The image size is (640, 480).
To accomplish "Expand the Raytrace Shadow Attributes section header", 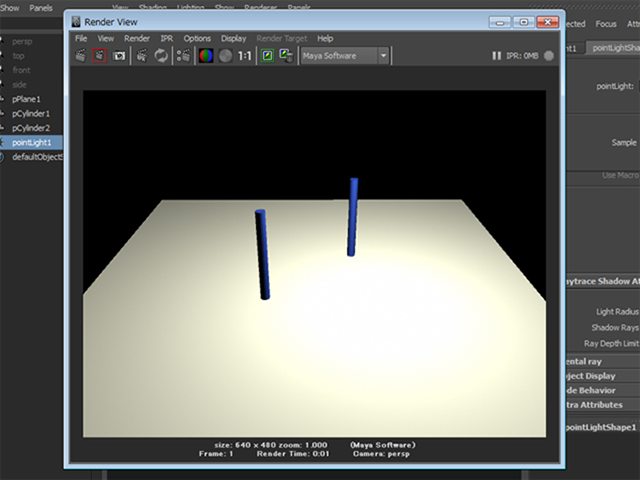I will pyautogui.click(x=602, y=281).
